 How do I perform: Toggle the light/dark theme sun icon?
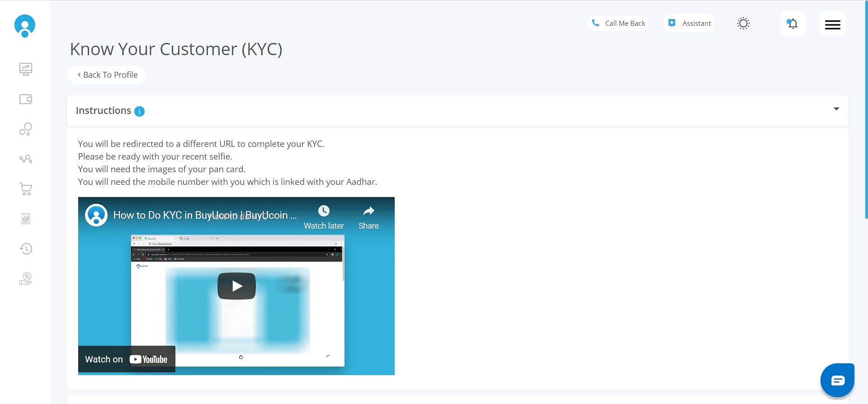pyautogui.click(x=743, y=23)
